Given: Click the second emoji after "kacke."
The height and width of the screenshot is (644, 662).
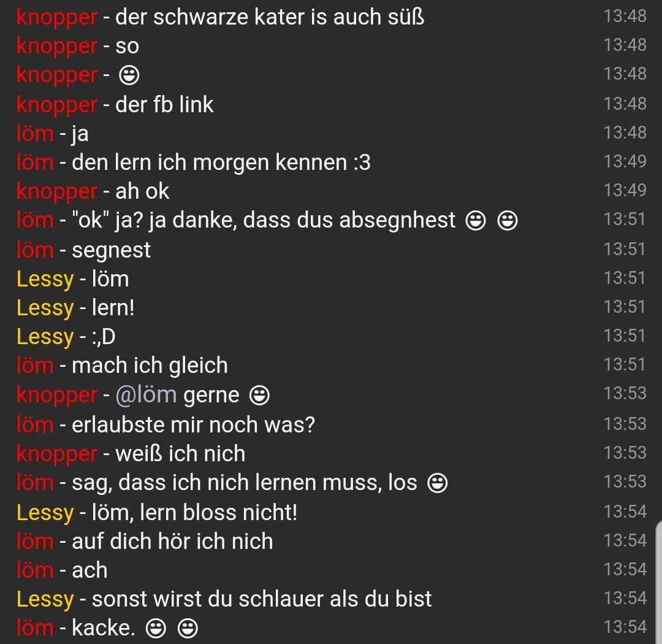Looking at the screenshot, I should click(x=188, y=629).
